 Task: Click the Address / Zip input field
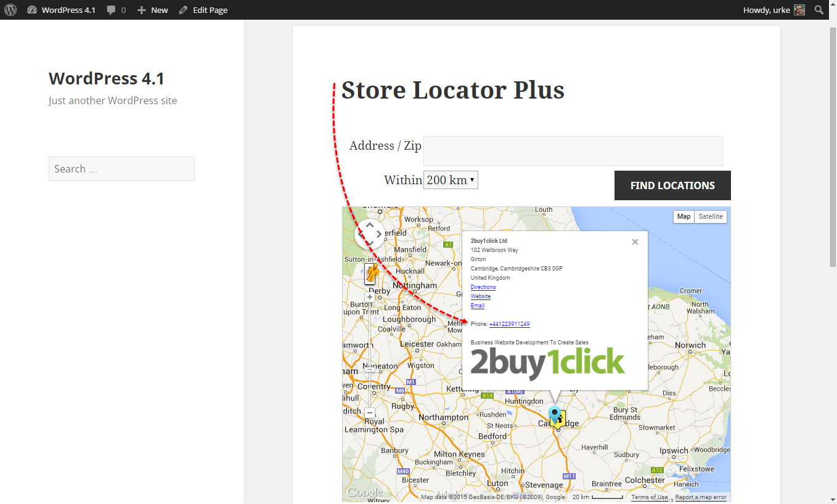pos(573,151)
